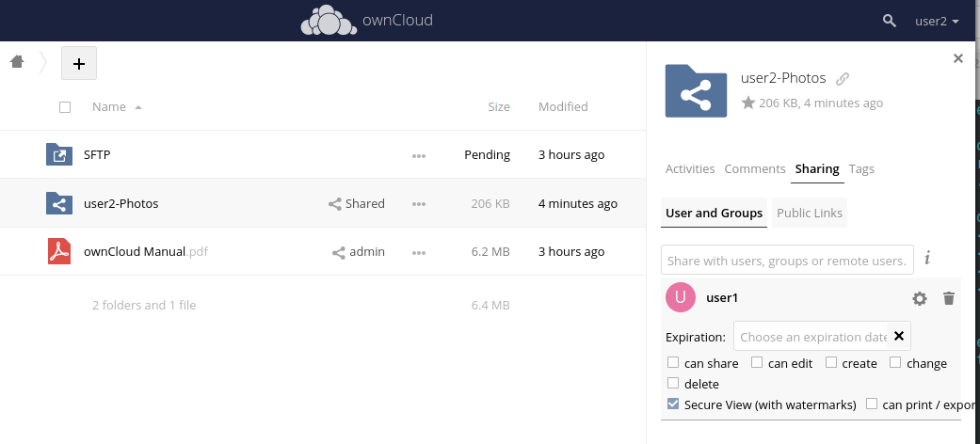980x444 pixels.
Task: Click the large shared folder thumbnail in sidebar
Action: [696, 91]
